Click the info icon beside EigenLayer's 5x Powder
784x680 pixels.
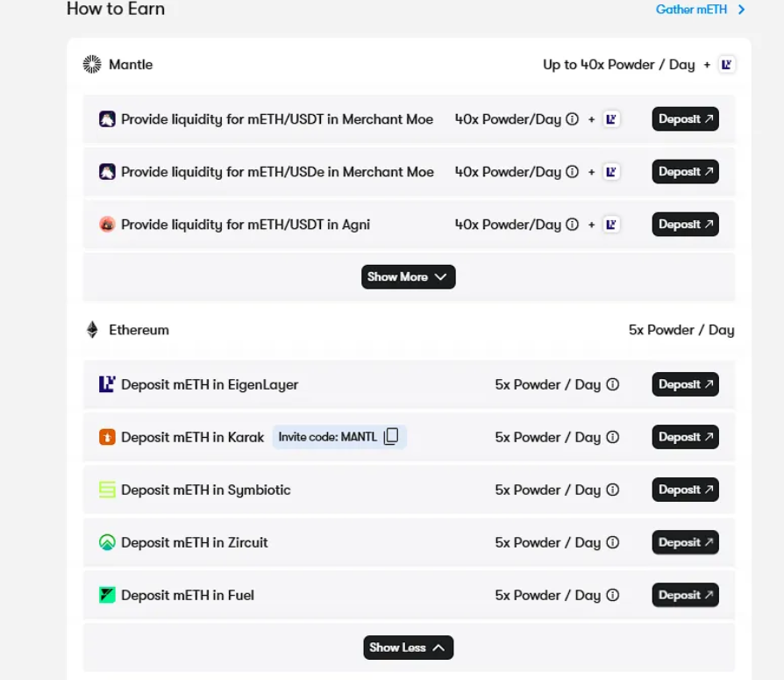pos(613,384)
